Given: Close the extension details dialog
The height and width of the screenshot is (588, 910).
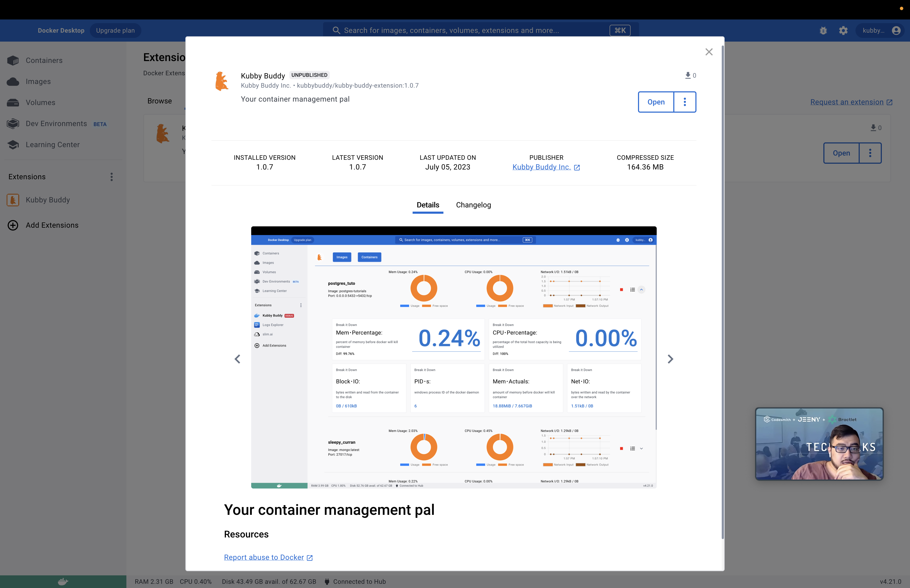Looking at the screenshot, I should 709,52.
